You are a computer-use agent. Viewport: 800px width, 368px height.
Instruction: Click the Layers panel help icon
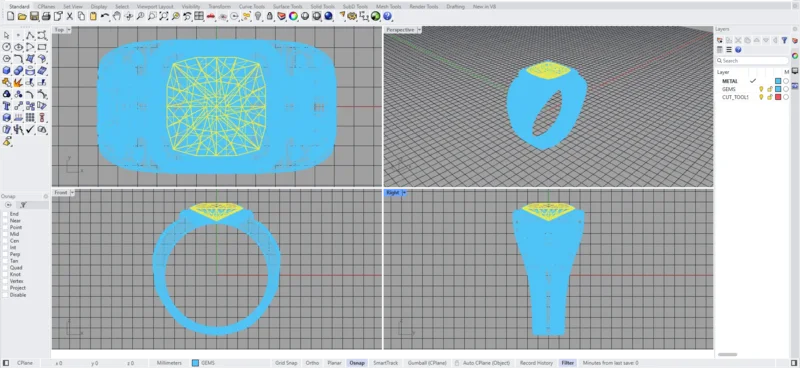[x=738, y=50]
